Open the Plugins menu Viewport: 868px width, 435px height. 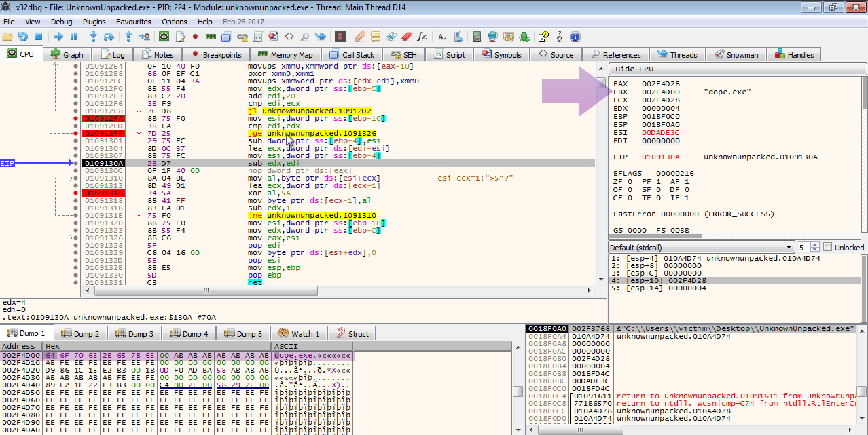94,22
